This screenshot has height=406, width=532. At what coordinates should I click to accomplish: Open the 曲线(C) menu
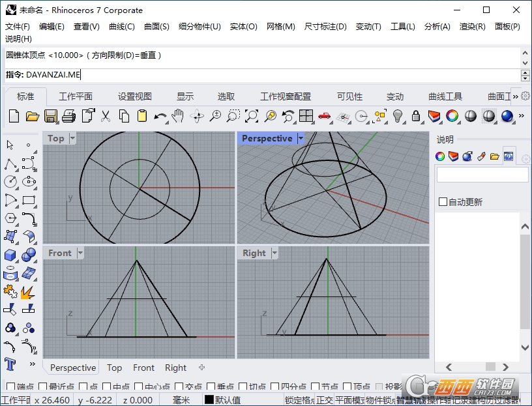(122, 27)
